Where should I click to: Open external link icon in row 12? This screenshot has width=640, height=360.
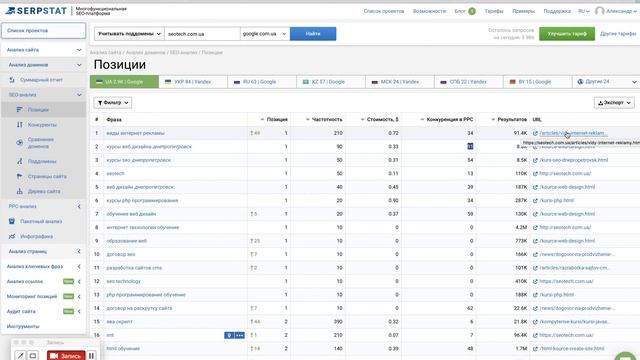click(535, 281)
